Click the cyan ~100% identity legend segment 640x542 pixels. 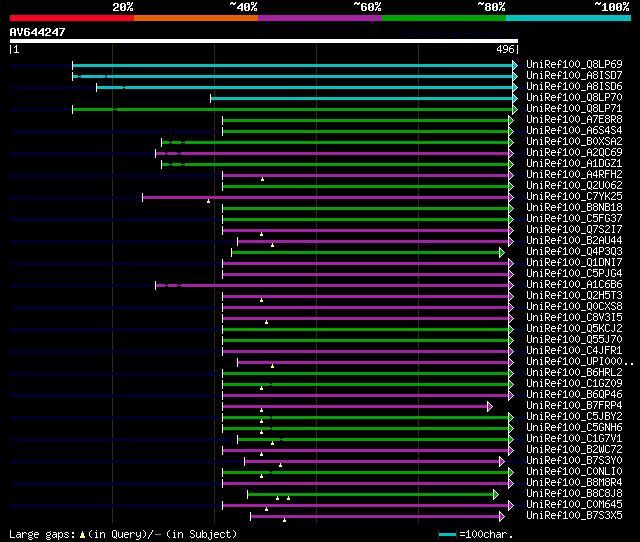pyautogui.click(x=569, y=18)
